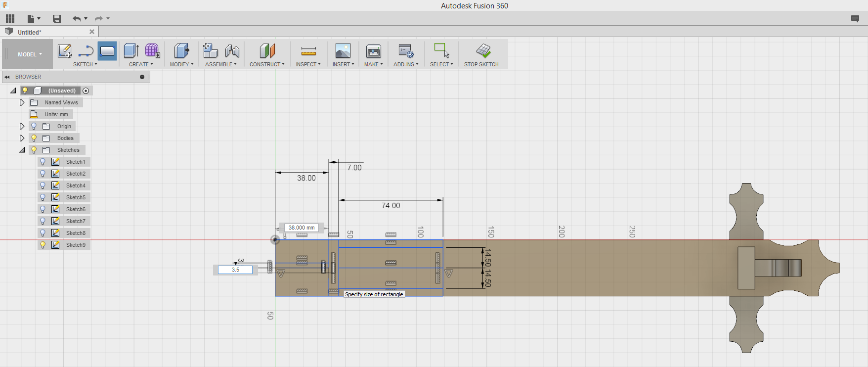The width and height of the screenshot is (868, 367).
Task: Click the Save disk icon
Action: click(57, 19)
